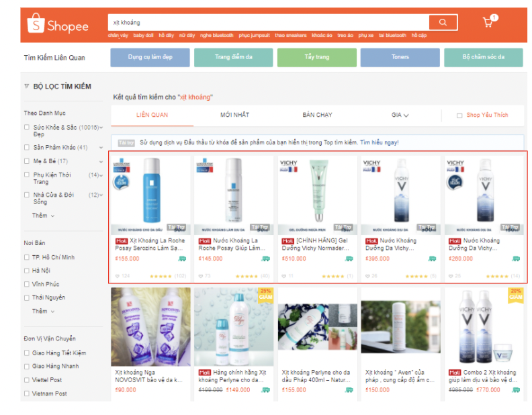The height and width of the screenshot is (415, 532).
Task: Open Trang điểm da related search
Action: 234,57
